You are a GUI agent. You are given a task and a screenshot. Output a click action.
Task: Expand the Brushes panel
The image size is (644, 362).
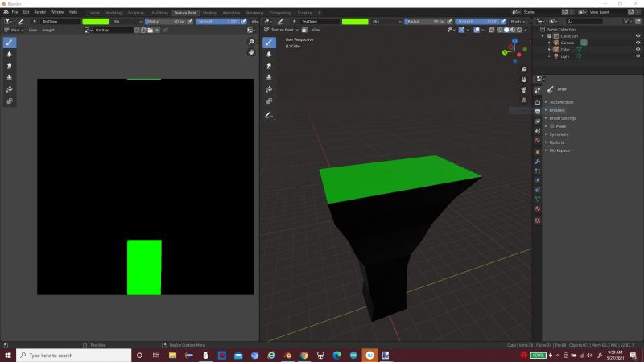(x=556, y=110)
